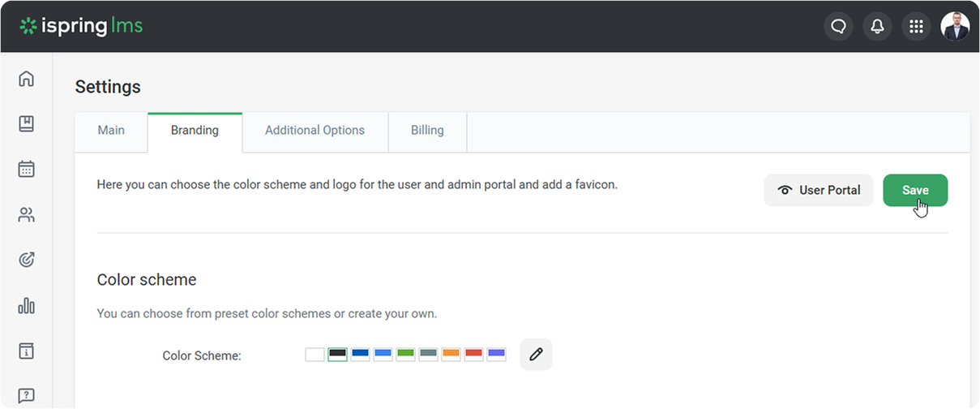Screen dimensions: 980x409
Task: Open the help question mark icon
Action: [26, 396]
